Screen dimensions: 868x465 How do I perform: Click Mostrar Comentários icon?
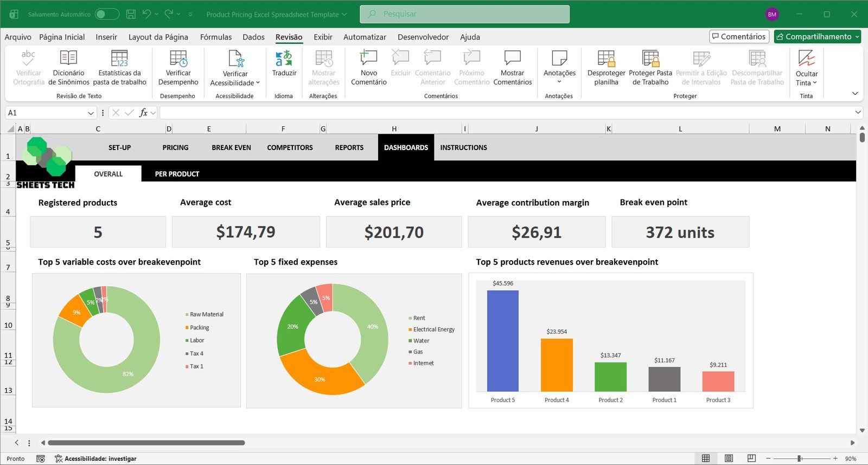(x=512, y=58)
